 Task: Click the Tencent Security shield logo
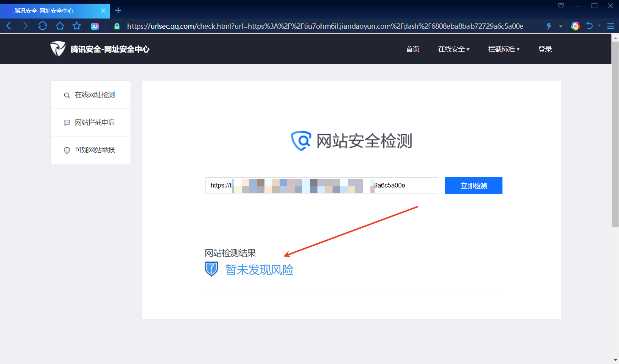(x=58, y=49)
